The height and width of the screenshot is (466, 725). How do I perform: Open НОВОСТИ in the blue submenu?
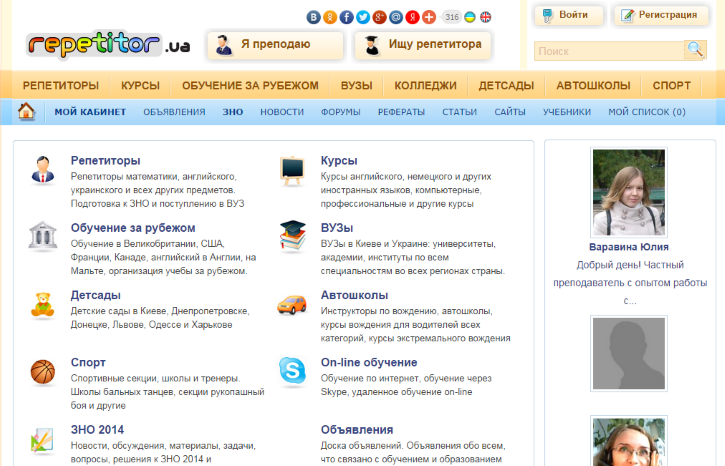coord(282,112)
